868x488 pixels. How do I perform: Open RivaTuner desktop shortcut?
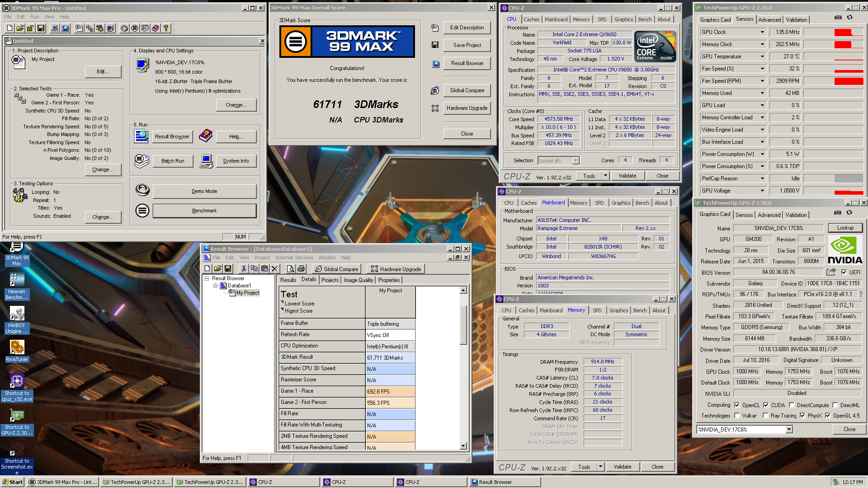(17, 351)
